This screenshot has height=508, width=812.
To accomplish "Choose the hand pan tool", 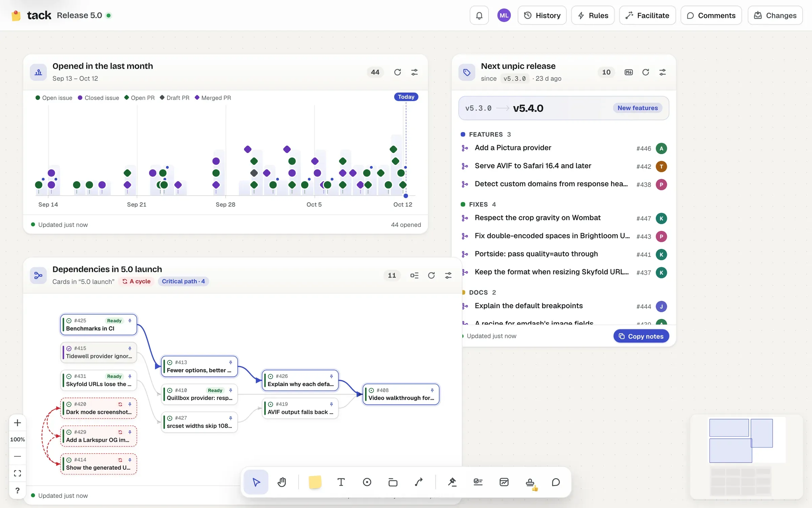I will point(282,482).
